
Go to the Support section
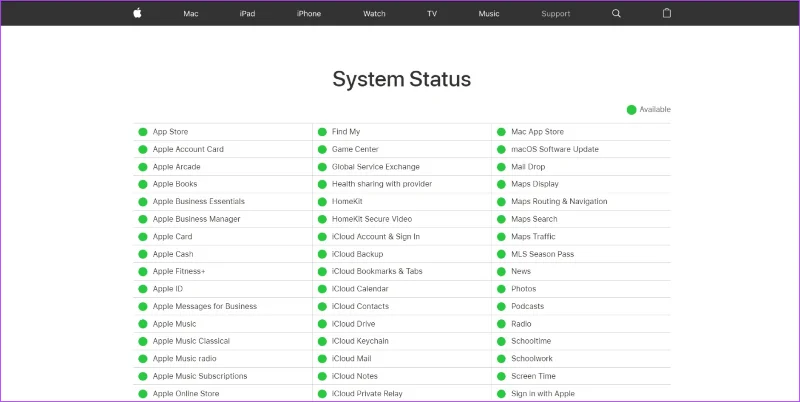(556, 14)
